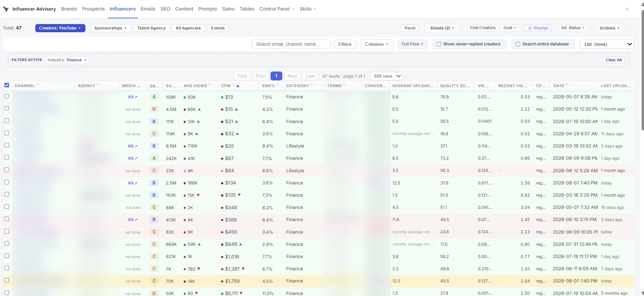644x296 pixels.
Task: Remove the Industry: finance filter chip
Action: pos(85,60)
